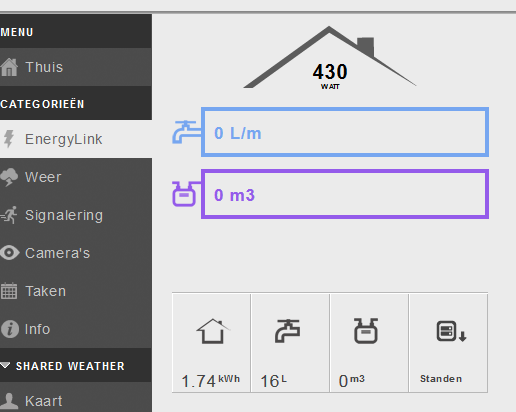Open the Info circle icon
Viewport: 516px width, 412px height.
point(10,329)
